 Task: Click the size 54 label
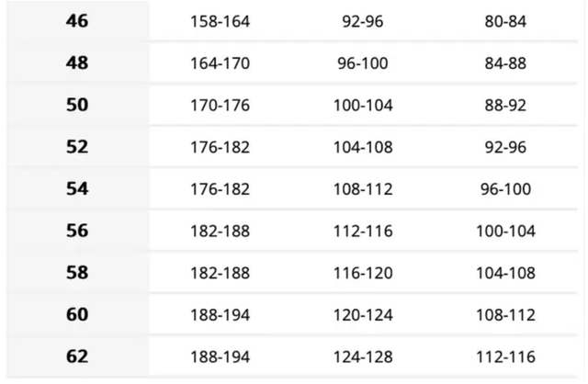pyautogui.click(x=77, y=188)
